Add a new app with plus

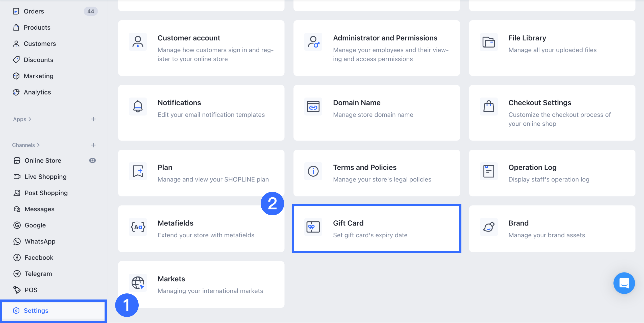93,119
